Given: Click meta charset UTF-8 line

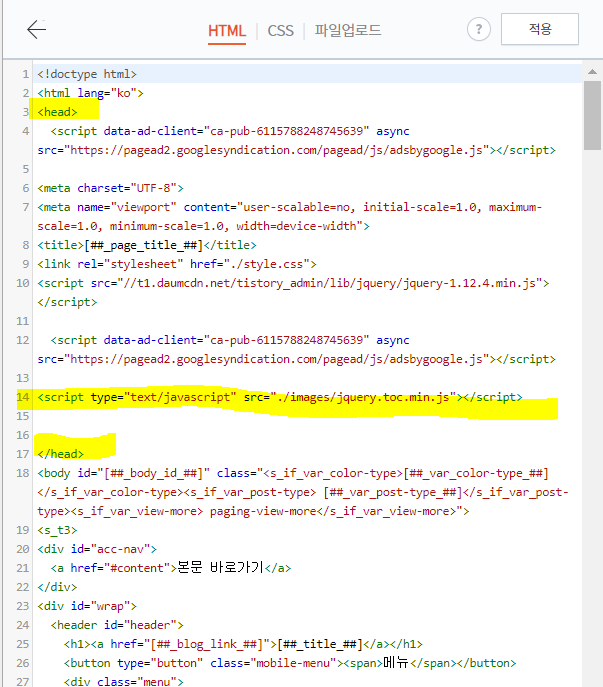Looking at the screenshot, I should coord(110,188).
